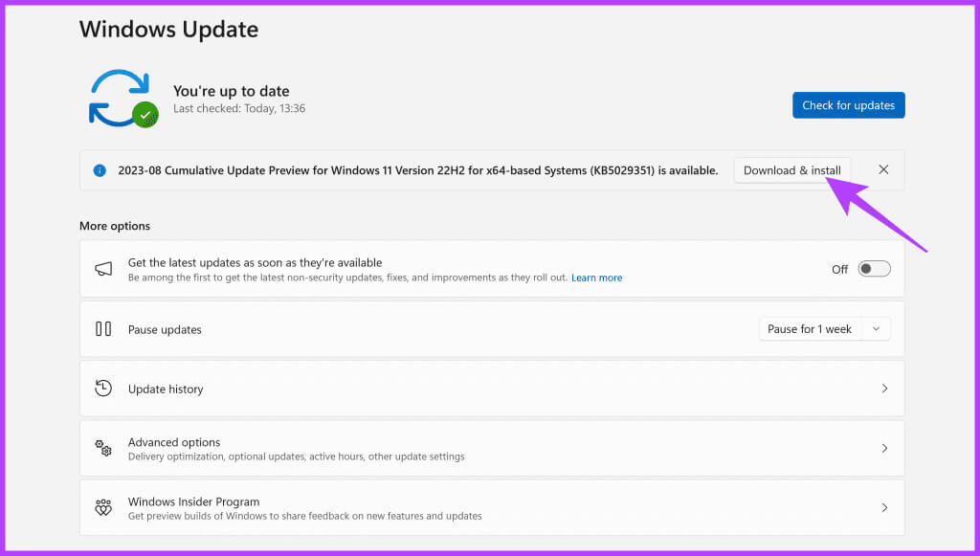Click the Update history clock icon
Viewport: 980px width, 556px height.
(103, 388)
